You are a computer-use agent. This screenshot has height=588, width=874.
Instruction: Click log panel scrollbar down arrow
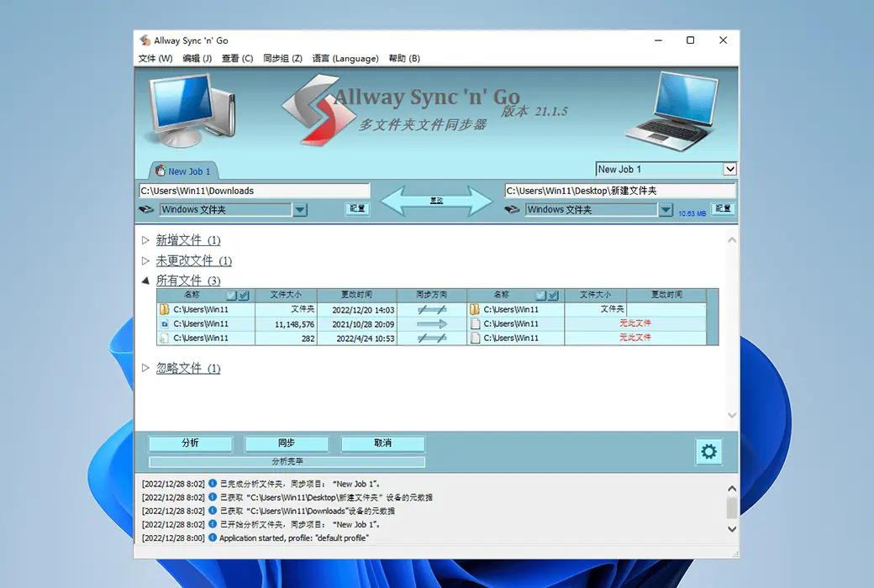pyautogui.click(x=732, y=529)
